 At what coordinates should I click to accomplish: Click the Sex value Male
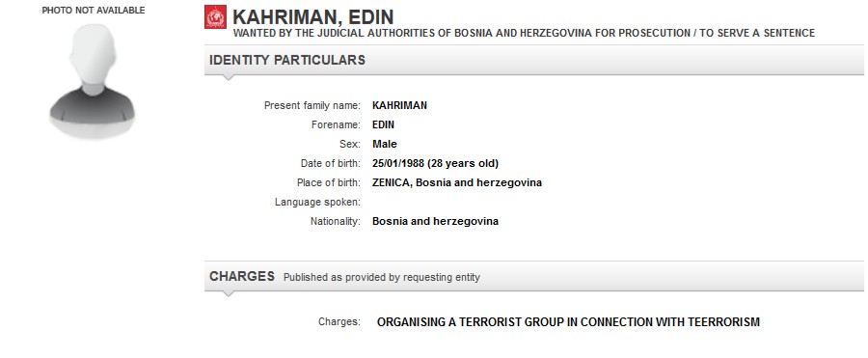point(384,144)
